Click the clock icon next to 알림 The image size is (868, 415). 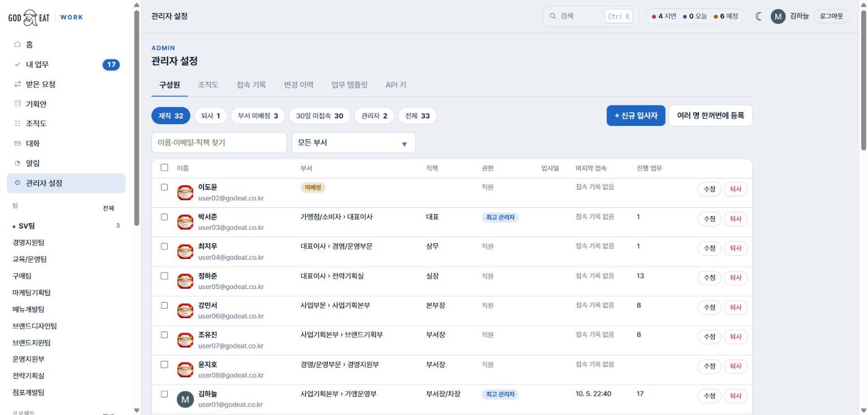click(17, 163)
